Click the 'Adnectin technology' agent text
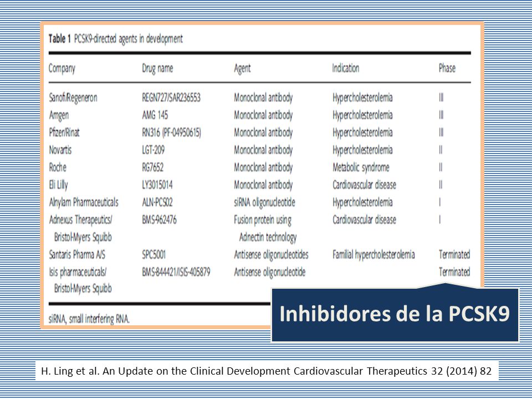Image resolution: width=532 pixels, height=399 pixels. (268, 238)
